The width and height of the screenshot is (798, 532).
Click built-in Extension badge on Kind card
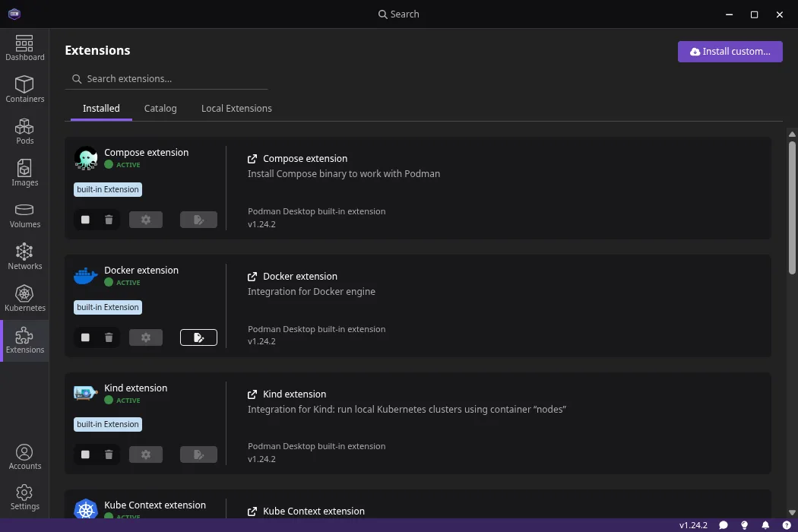pos(108,425)
